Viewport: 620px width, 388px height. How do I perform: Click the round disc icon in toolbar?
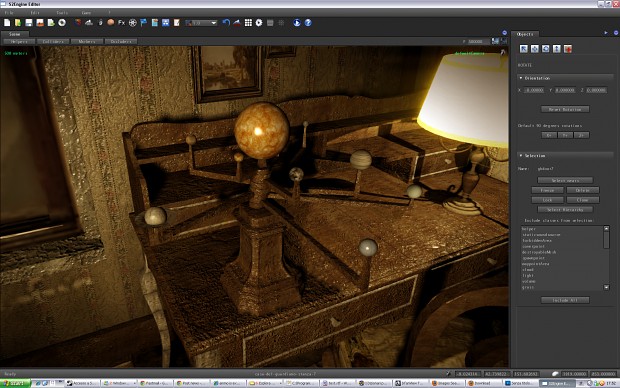coord(62,23)
